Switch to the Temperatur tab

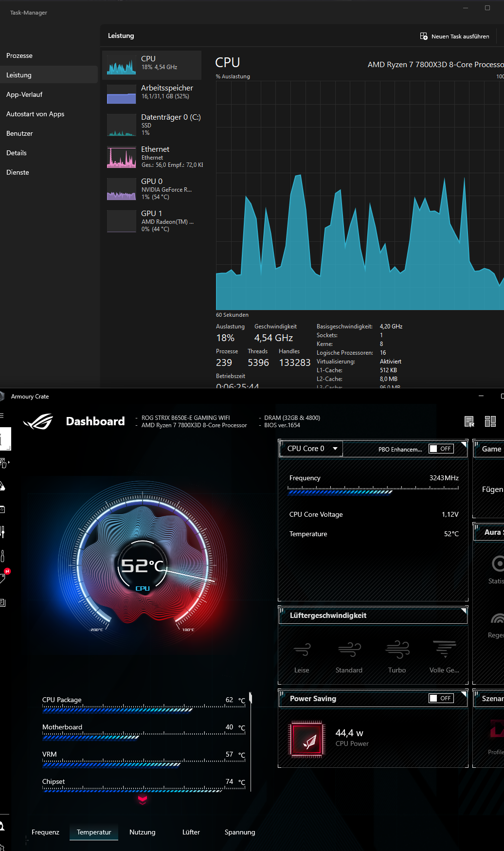[94, 832]
